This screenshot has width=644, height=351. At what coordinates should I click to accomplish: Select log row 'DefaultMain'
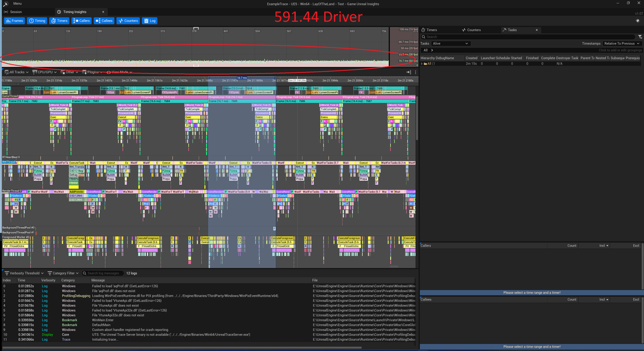(x=102, y=325)
